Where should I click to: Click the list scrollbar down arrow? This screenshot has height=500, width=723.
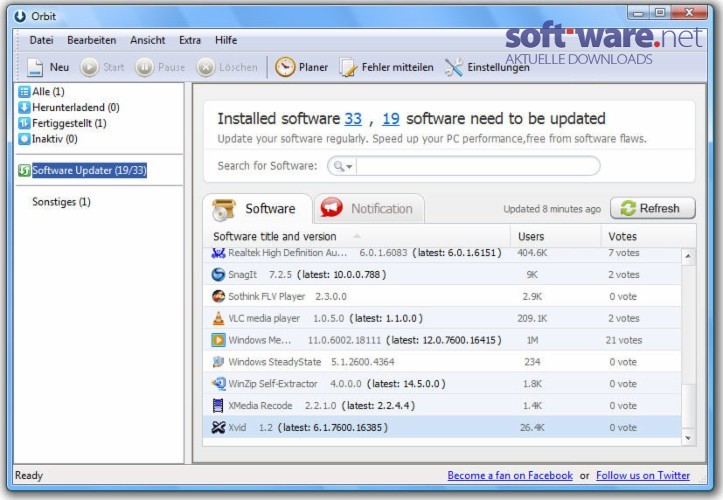[688, 438]
